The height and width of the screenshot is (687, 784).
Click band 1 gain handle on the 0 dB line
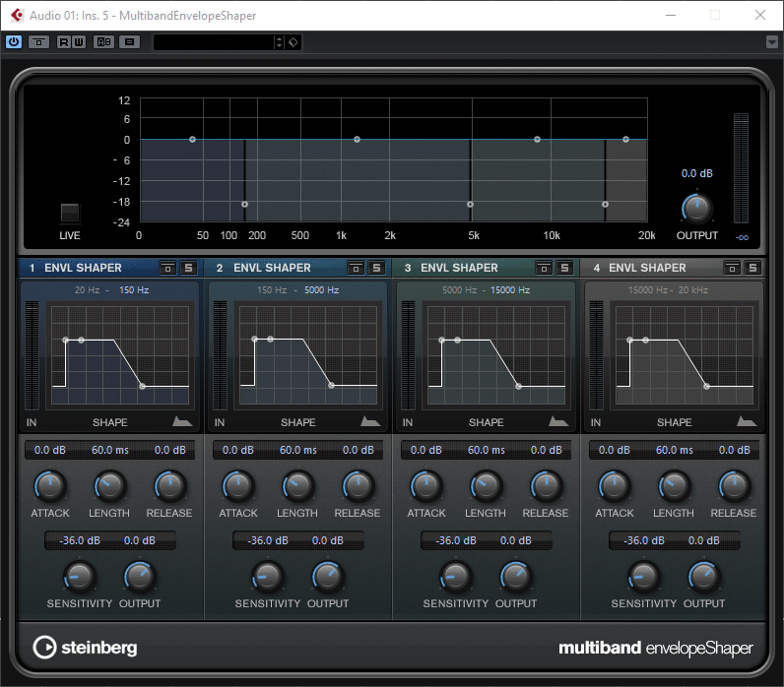[x=192, y=140]
